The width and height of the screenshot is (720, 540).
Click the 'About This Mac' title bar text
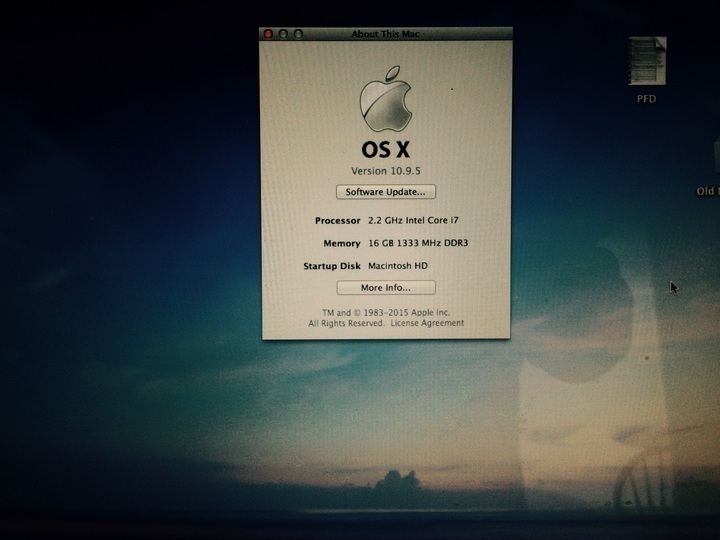pos(385,34)
